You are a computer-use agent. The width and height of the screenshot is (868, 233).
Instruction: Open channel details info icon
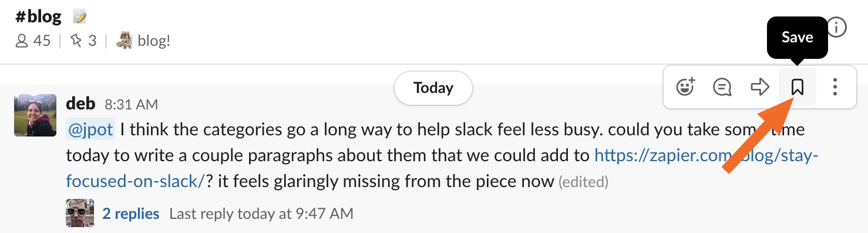837,26
